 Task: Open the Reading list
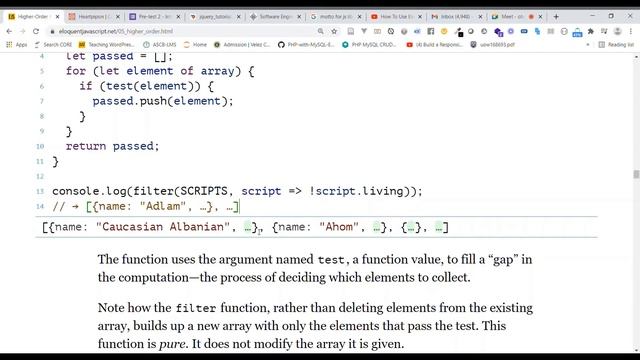pyautogui.click(x=616, y=44)
